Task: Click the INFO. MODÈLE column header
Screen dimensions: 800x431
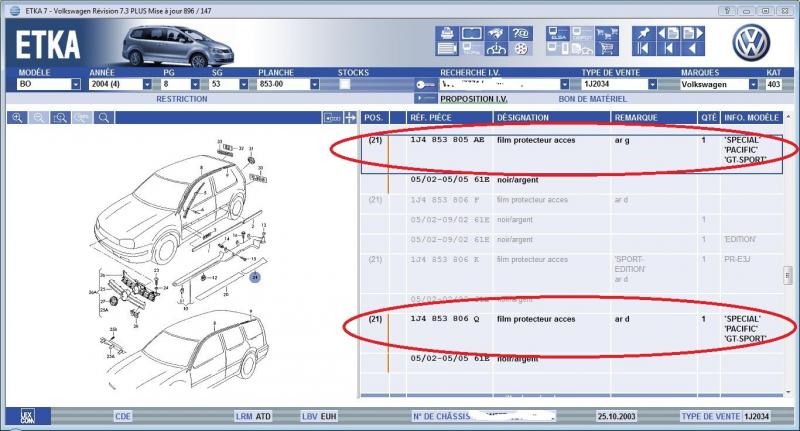Action: pos(752,118)
